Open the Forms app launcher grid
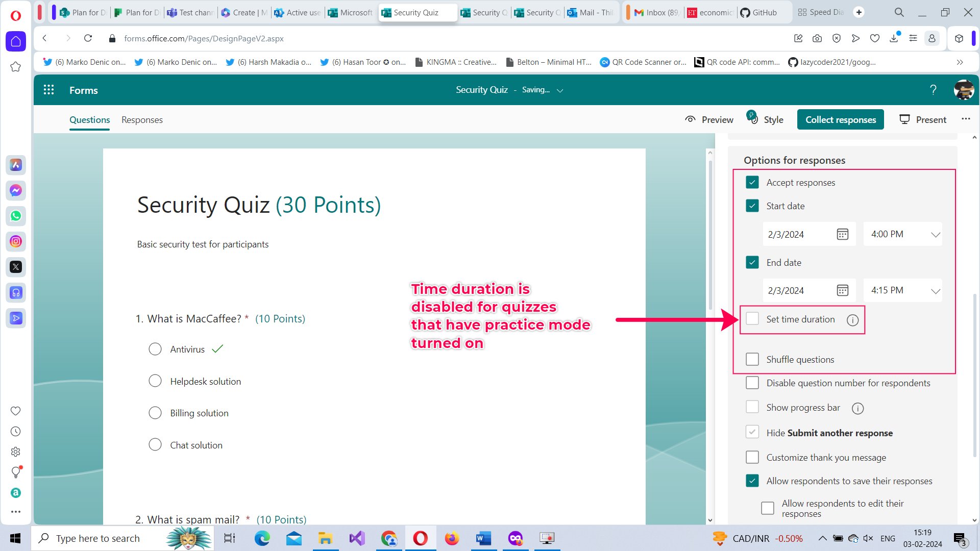Viewport: 980px width, 551px height. tap(48, 90)
